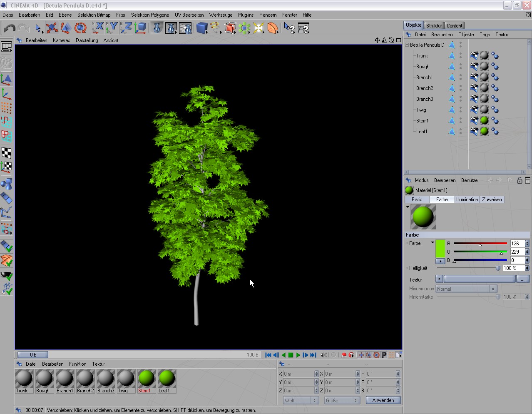
Task: Click the Undo arrow in the toolbar
Action: [10, 28]
